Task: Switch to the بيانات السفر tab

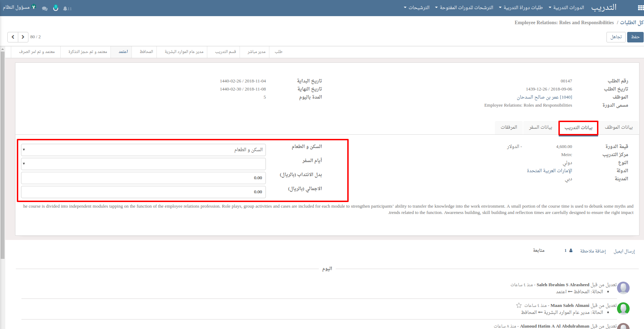Action: click(x=540, y=127)
